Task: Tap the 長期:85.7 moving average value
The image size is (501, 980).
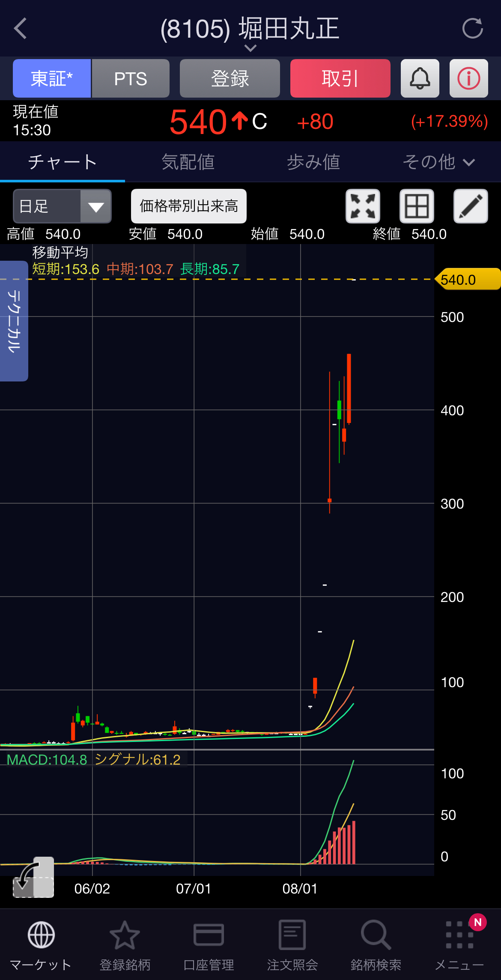Action: coord(210,269)
